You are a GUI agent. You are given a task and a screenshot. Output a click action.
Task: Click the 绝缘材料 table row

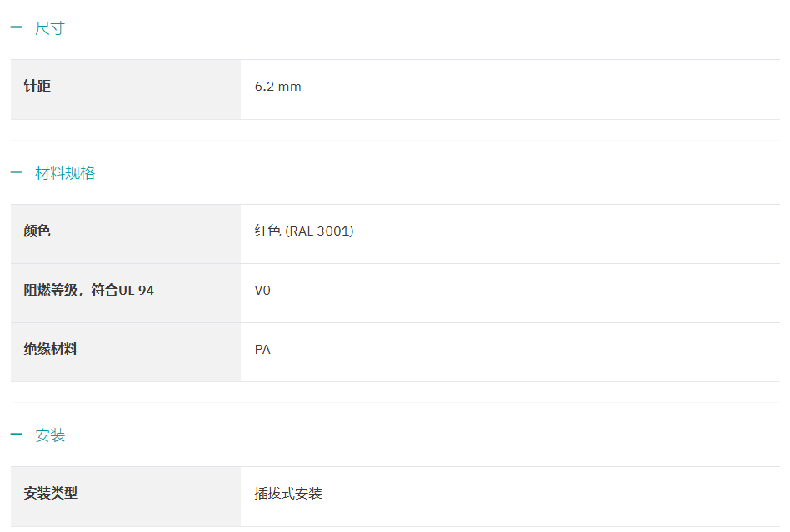click(500, 352)
